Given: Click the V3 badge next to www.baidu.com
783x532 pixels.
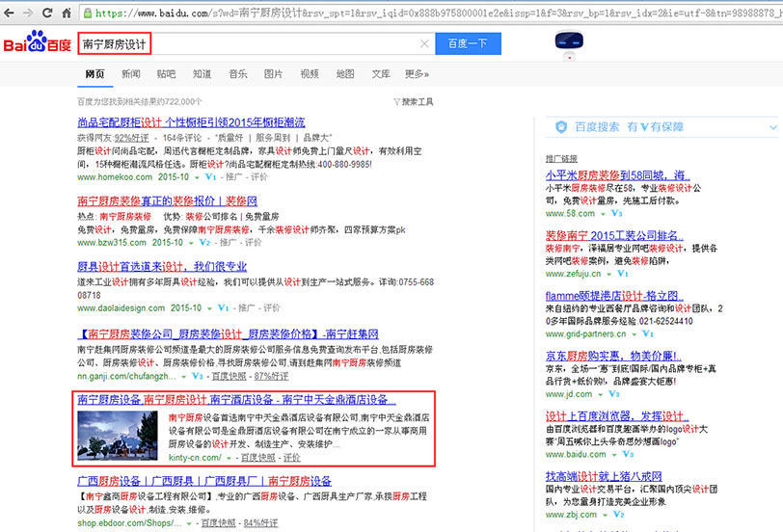Looking at the screenshot, I should coord(628,455).
